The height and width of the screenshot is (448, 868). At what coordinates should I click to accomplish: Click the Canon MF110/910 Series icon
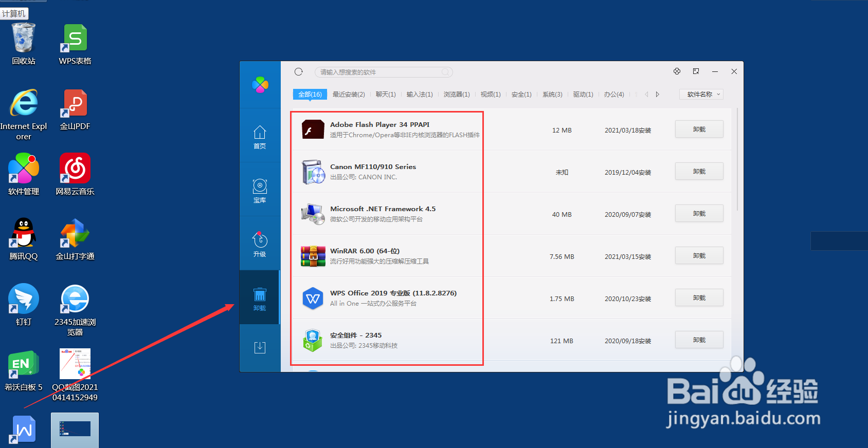click(x=313, y=172)
